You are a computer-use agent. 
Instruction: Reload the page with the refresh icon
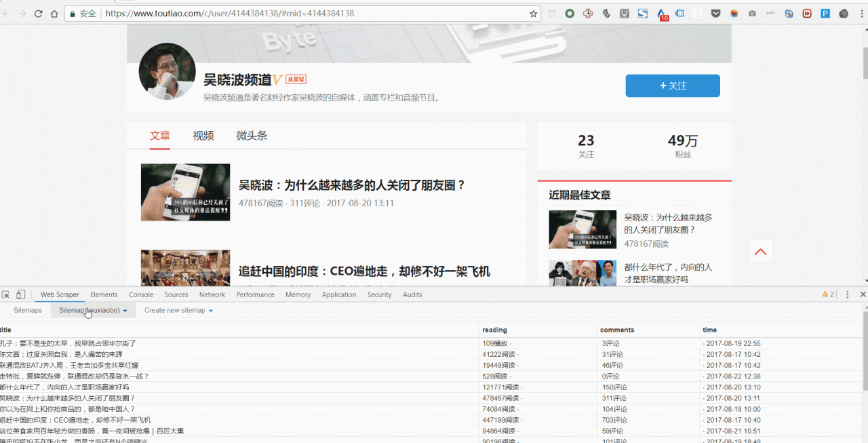[39, 14]
